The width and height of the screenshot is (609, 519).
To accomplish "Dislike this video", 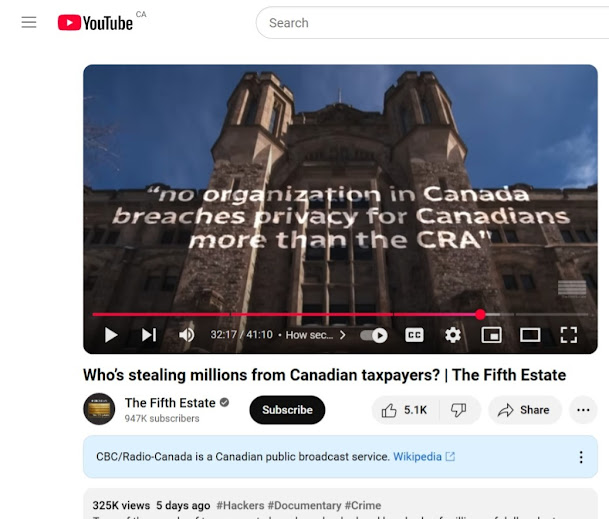I will pyautogui.click(x=459, y=410).
